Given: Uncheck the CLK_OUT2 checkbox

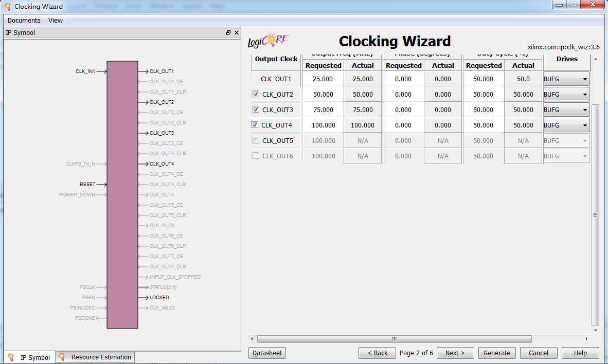Looking at the screenshot, I should 256,94.
